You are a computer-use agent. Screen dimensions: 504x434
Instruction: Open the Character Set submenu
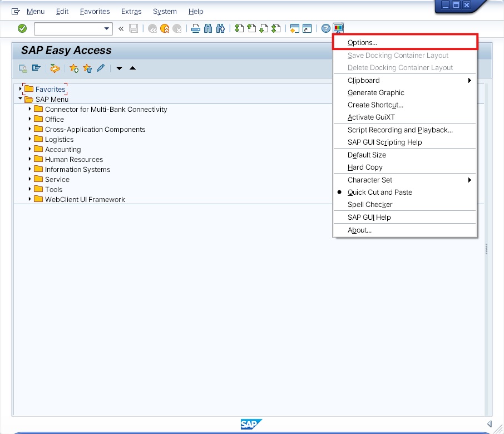tap(404, 180)
